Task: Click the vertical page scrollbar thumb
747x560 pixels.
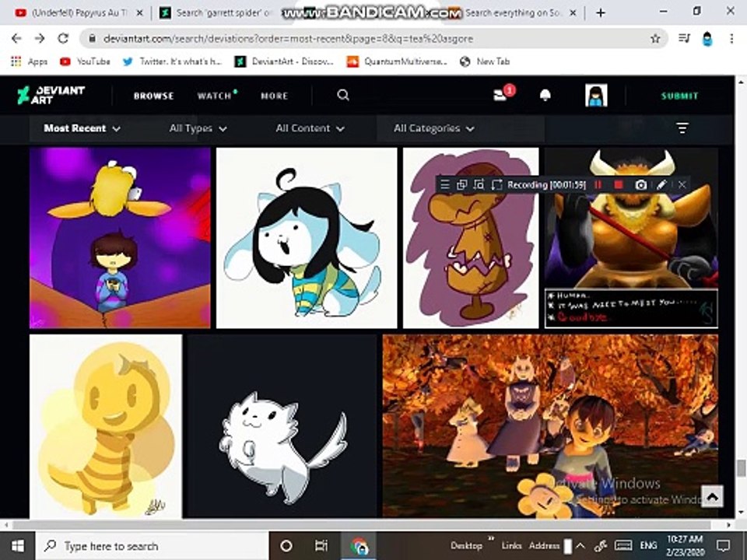Action: [x=741, y=467]
